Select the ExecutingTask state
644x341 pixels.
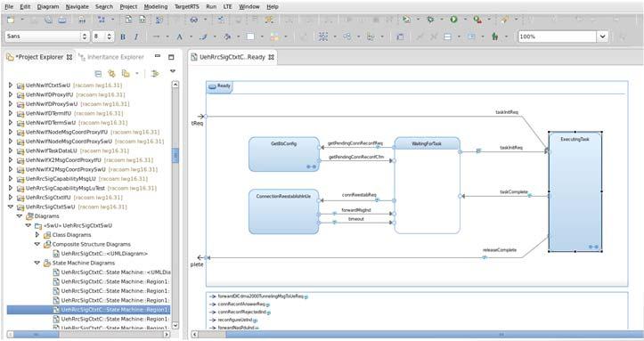coord(575,191)
